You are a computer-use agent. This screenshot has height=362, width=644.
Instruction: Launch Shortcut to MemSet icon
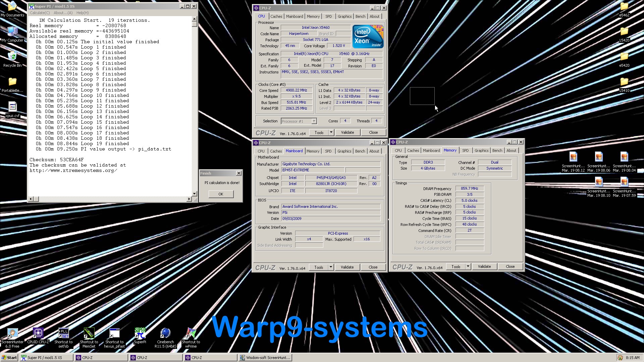89,338
